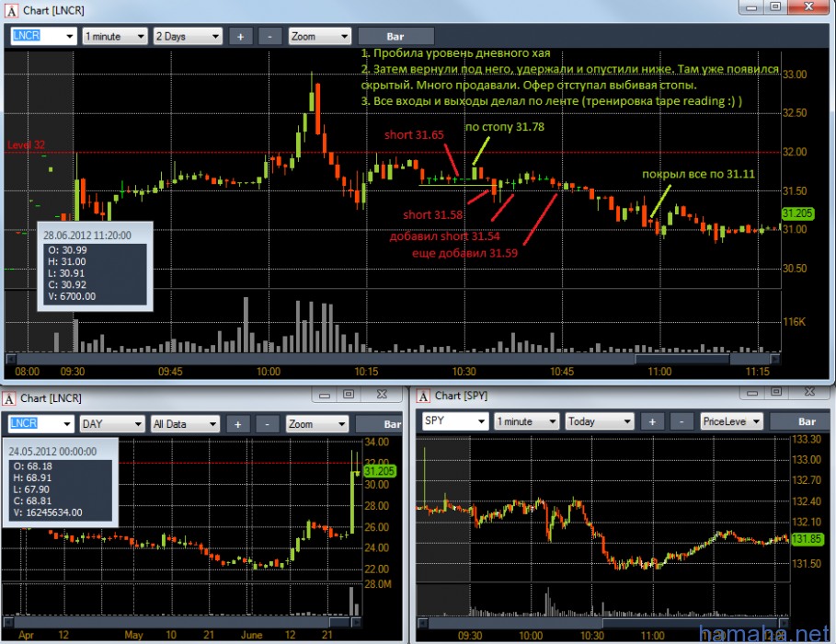This screenshot has height=644, width=836.
Task: Click the 'Bar' button on the main LNCR chart
Action: tap(395, 37)
